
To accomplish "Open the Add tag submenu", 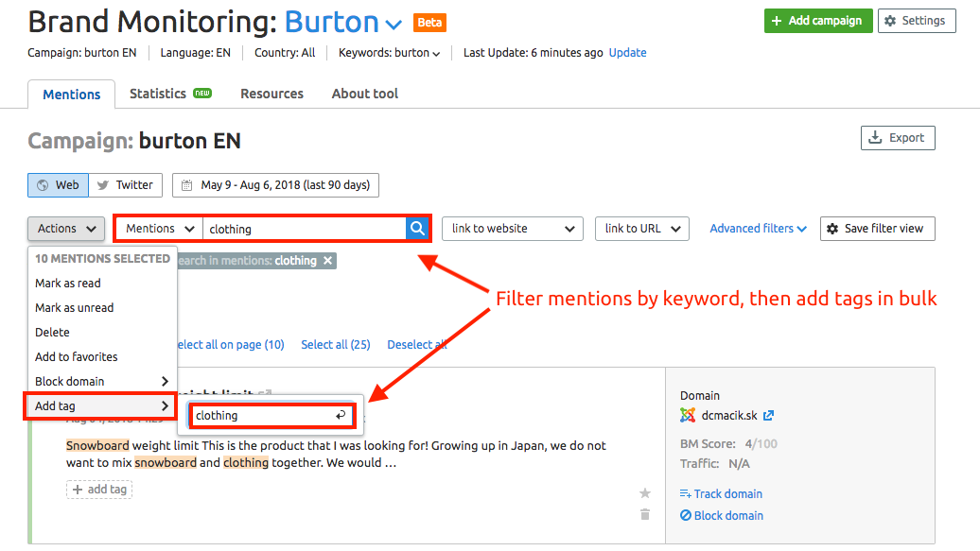I will tap(102, 406).
